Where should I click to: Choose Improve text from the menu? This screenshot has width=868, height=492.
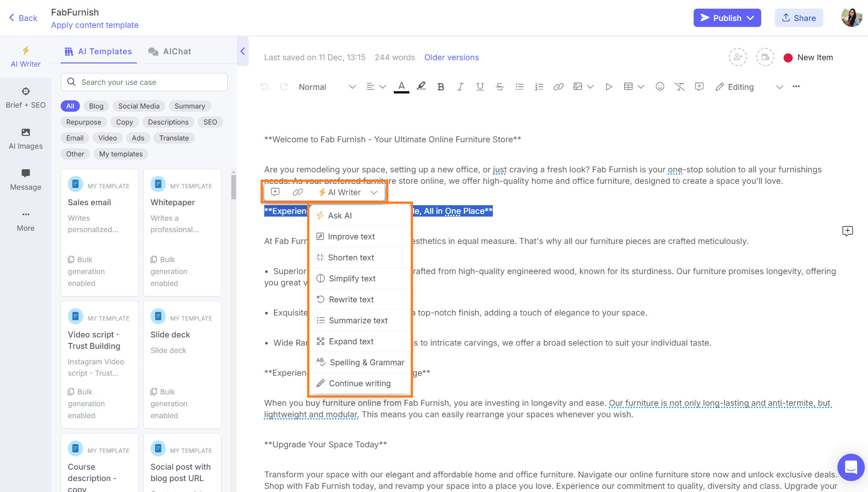pos(359,236)
